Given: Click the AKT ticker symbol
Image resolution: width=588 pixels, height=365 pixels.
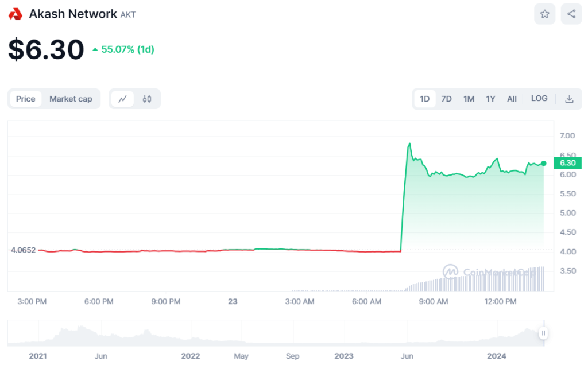Looking at the screenshot, I should tap(128, 14).
